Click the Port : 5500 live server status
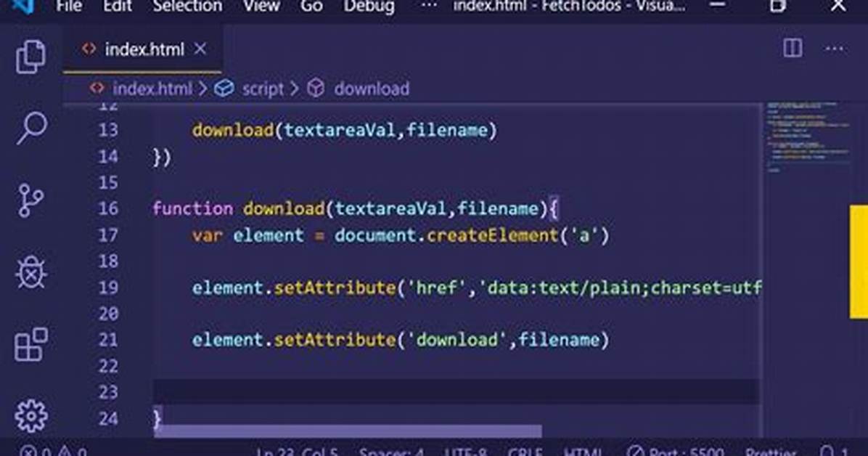 point(675,452)
